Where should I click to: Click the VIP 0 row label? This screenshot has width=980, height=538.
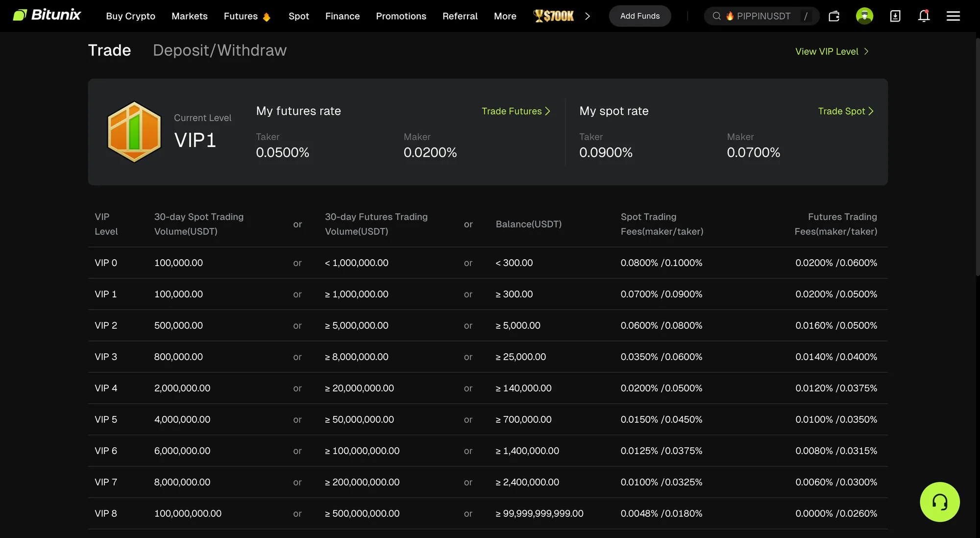click(106, 263)
